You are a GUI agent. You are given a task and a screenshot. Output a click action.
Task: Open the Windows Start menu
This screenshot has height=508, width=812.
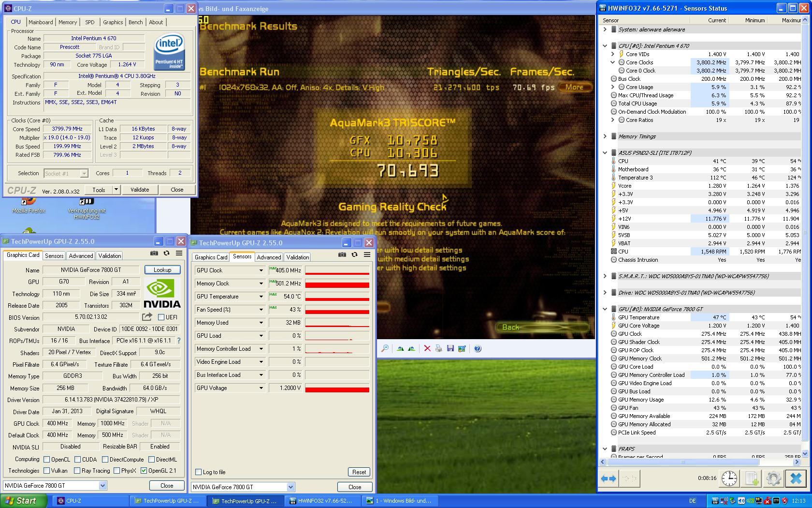tap(24, 501)
